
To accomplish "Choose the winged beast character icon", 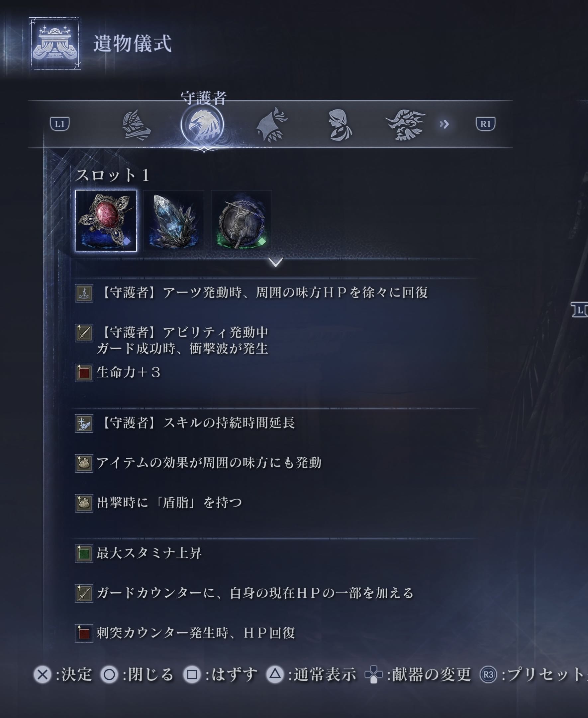I will [405, 125].
